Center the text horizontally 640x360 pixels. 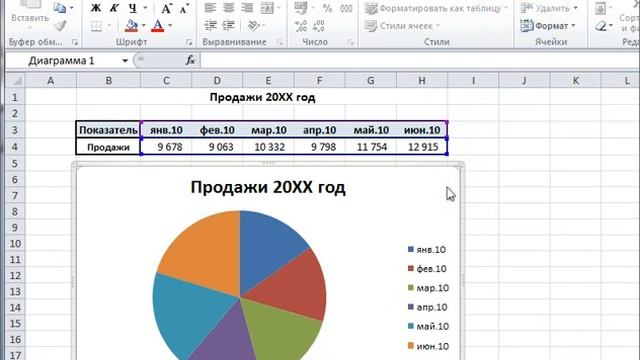(x=229, y=8)
